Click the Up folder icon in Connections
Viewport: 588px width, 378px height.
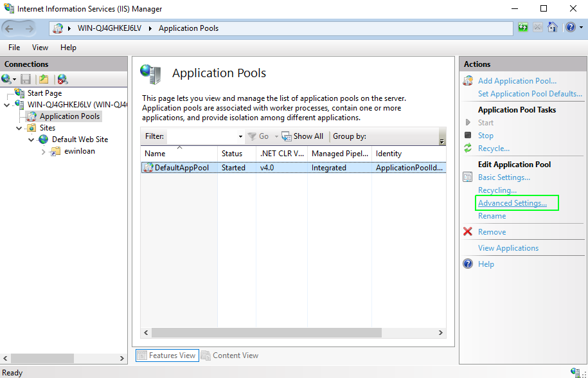[44, 79]
